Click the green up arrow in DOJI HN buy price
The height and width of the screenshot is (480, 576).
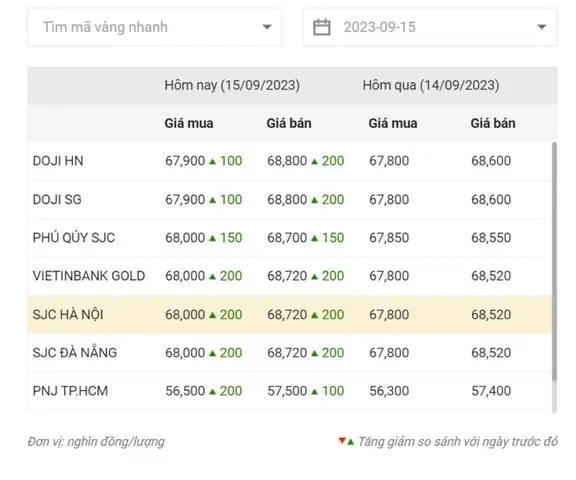pyautogui.click(x=212, y=161)
